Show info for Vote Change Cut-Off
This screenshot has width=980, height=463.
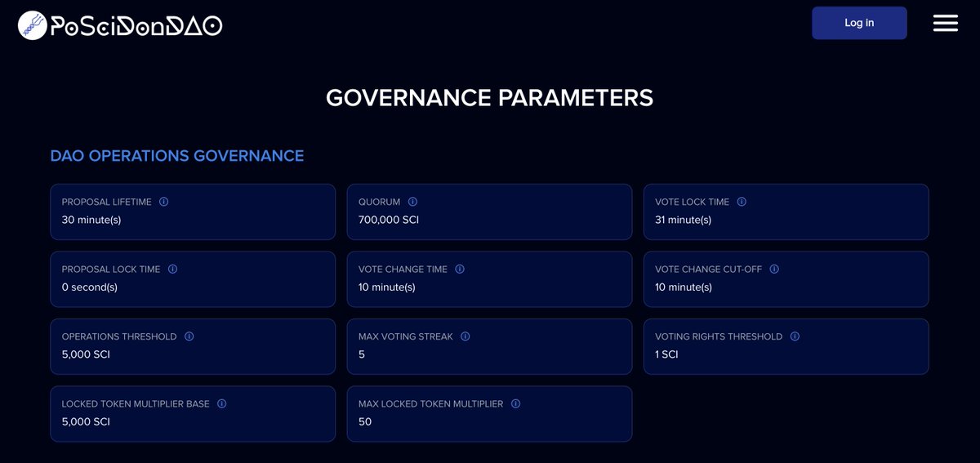click(774, 269)
